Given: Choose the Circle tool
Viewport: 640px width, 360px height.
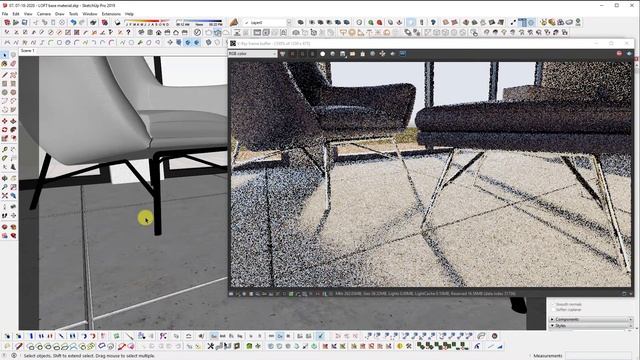Looking at the screenshot, I should 4,92.
